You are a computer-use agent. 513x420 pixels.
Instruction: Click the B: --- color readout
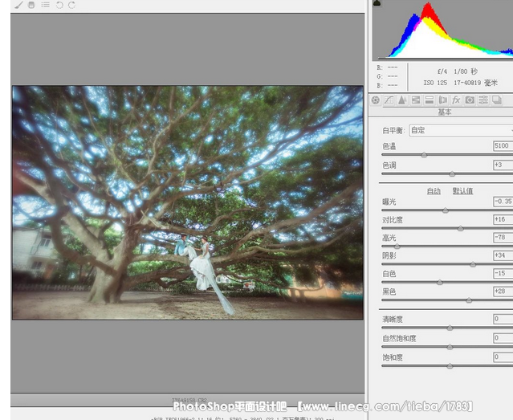[387, 85]
